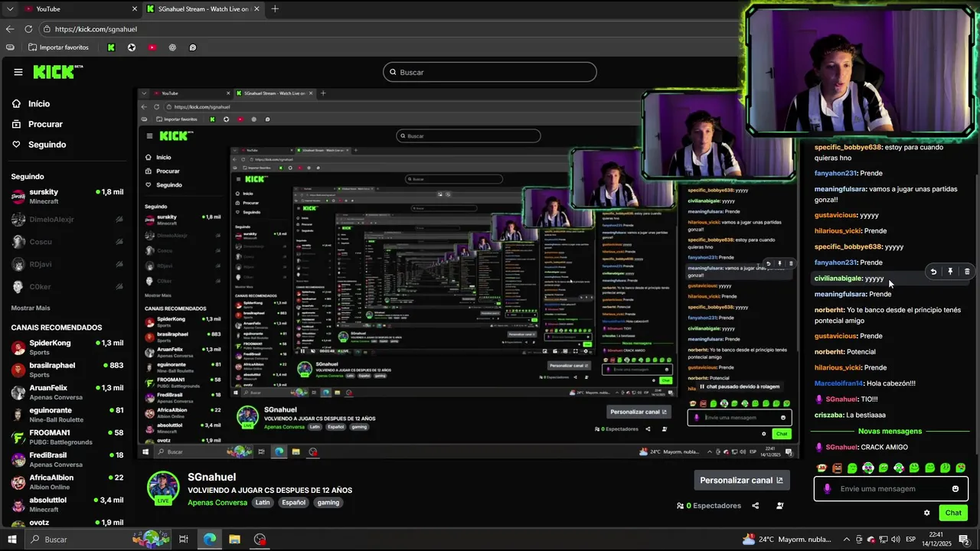Viewport: 980px width, 551px height.
Task: Open the taskbar notification center icon
Action: pyautogui.click(x=965, y=540)
